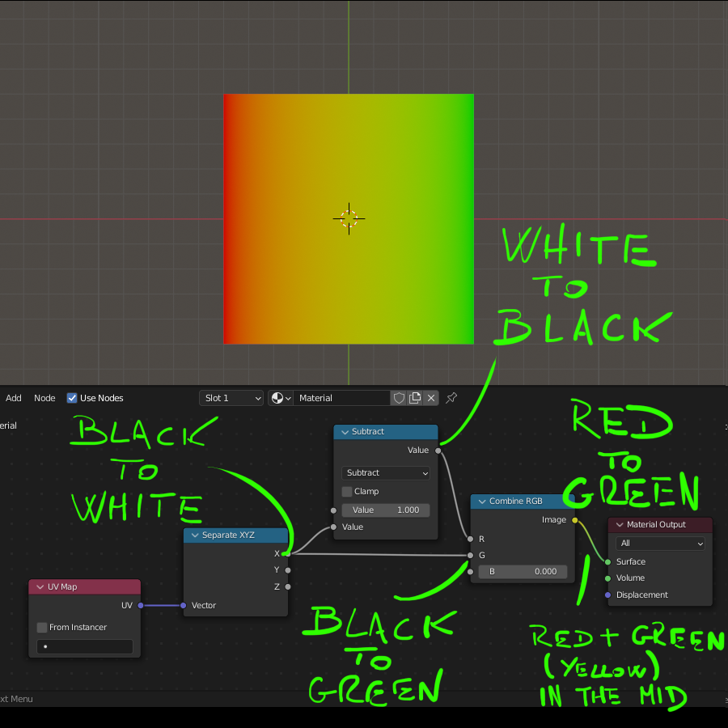Image resolution: width=728 pixels, height=728 pixels.
Task: Click the Displacement input socket
Action: pos(607,595)
